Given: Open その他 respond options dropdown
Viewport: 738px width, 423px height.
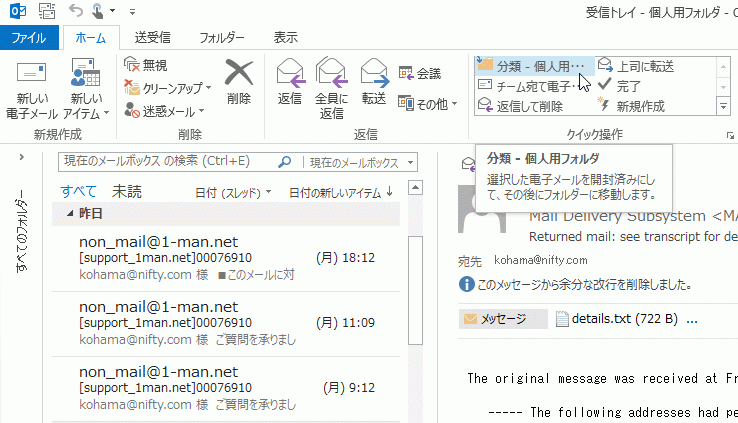Looking at the screenshot, I should tap(427, 104).
